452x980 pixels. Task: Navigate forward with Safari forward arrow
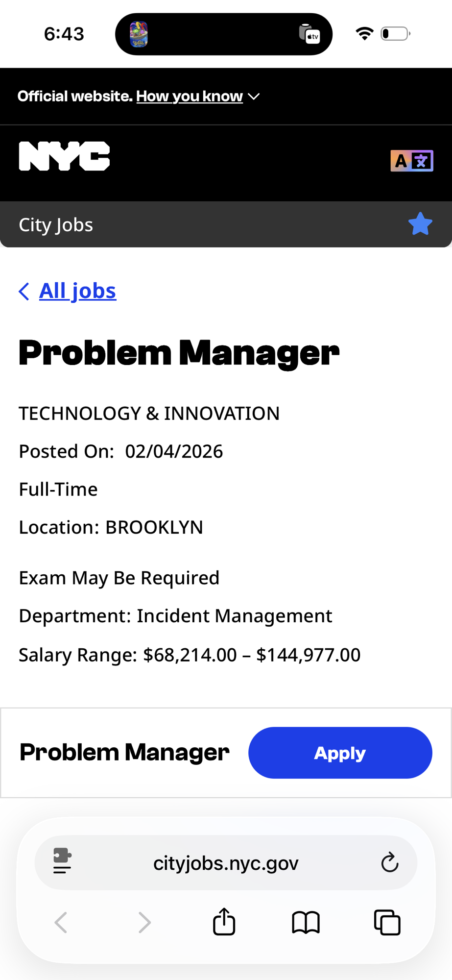tap(144, 923)
